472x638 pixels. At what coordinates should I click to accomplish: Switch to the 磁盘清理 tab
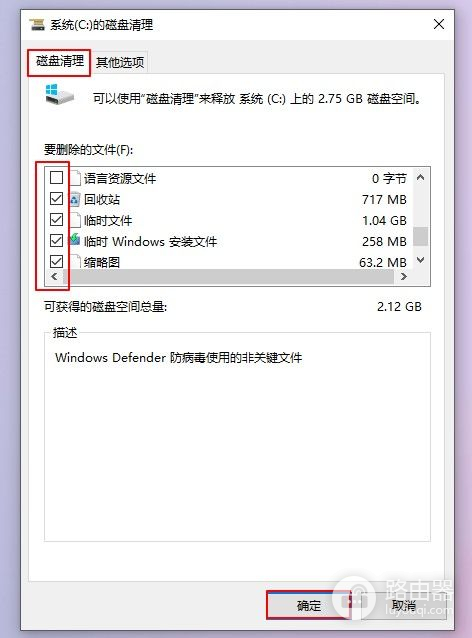pos(59,62)
